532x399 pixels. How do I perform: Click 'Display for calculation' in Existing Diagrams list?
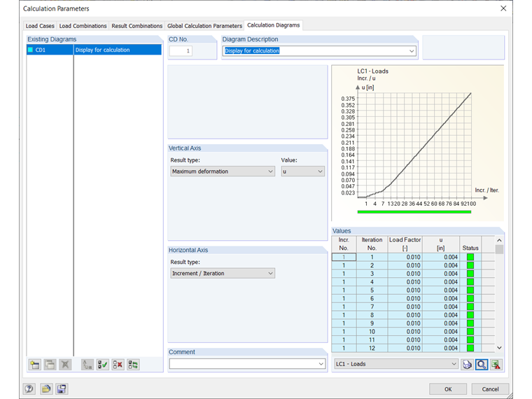click(102, 50)
